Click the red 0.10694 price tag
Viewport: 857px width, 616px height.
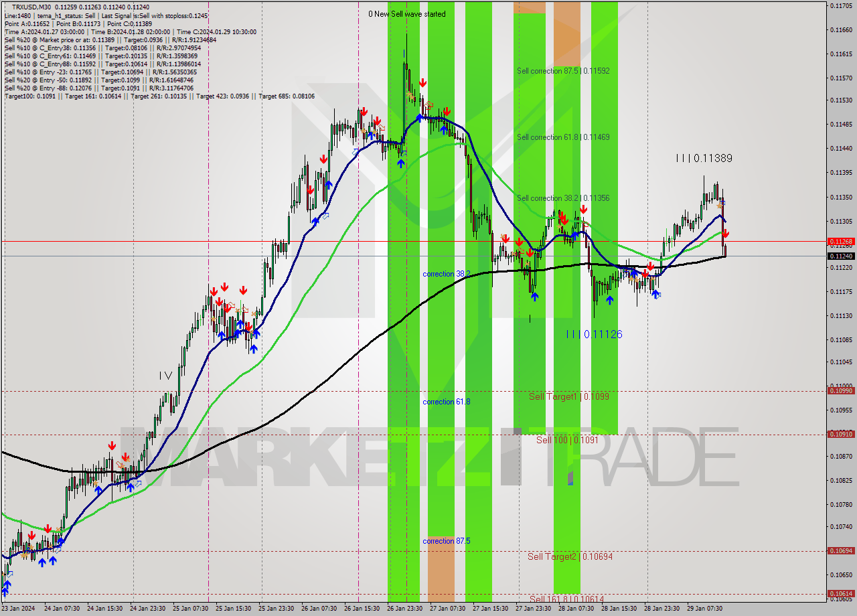point(840,551)
